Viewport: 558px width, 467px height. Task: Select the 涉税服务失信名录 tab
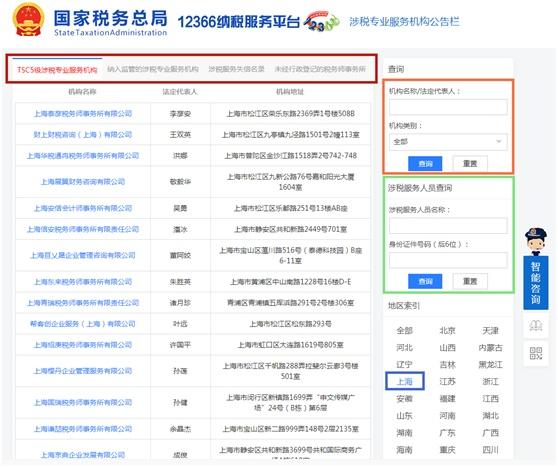point(236,69)
